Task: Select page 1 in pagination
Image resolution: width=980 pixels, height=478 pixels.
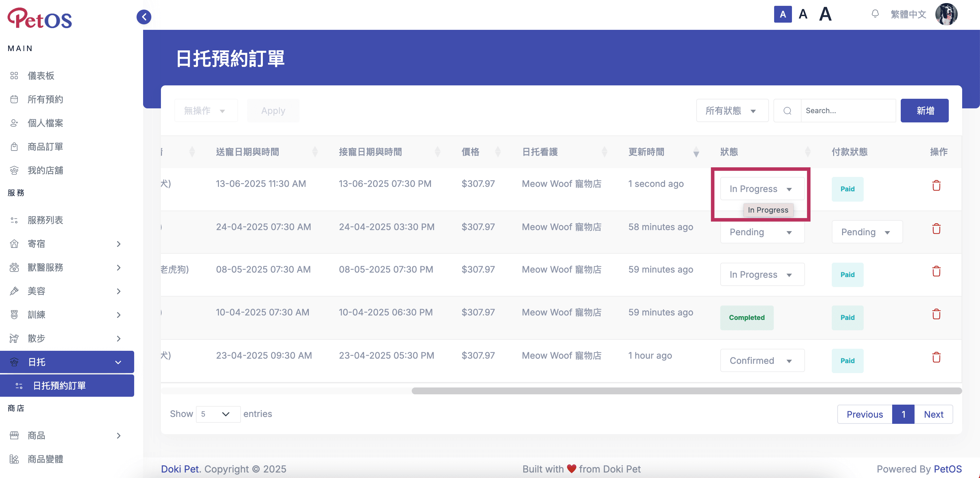Action: coord(903,414)
